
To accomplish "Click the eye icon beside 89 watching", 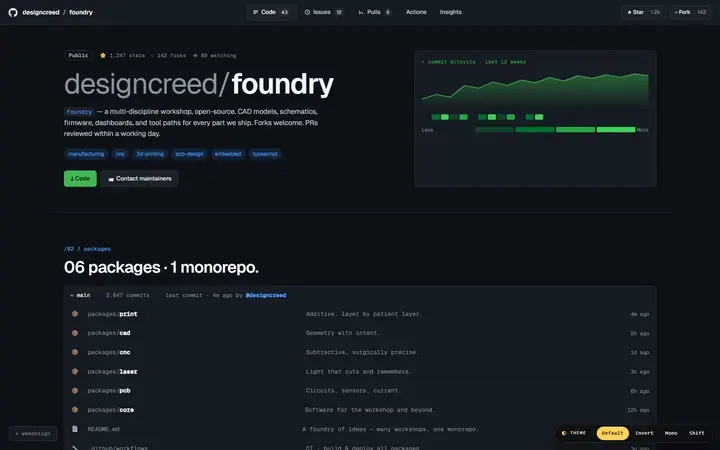I will click(x=195, y=56).
